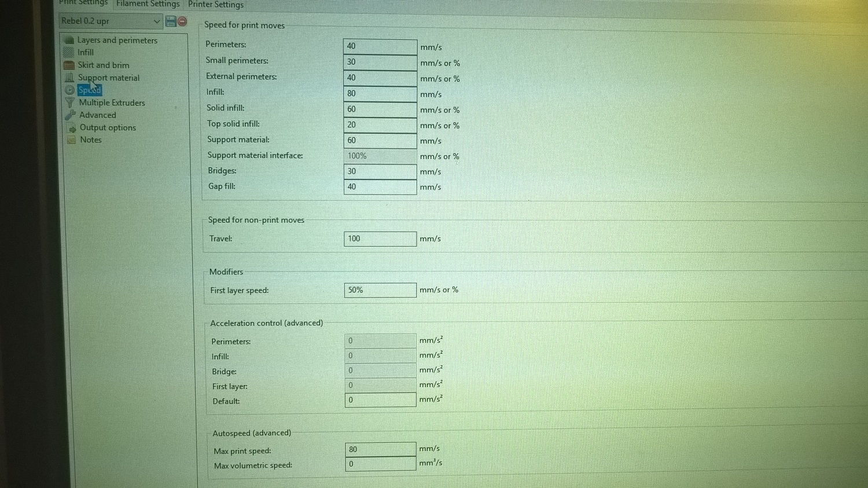Click the Multiple Extruders funnel icon
This screenshot has height=488, width=868.
coord(70,102)
